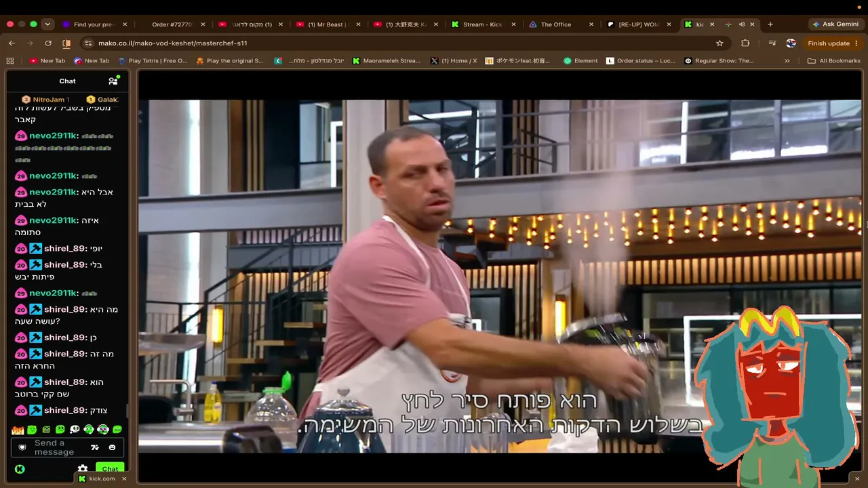The image size is (868, 488).
Task: Open the chat user list icon
Action: click(113, 81)
